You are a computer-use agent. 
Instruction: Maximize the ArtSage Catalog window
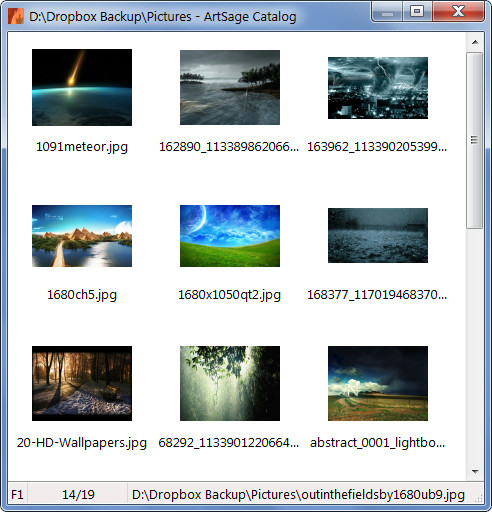pyautogui.click(x=417, y=11)
